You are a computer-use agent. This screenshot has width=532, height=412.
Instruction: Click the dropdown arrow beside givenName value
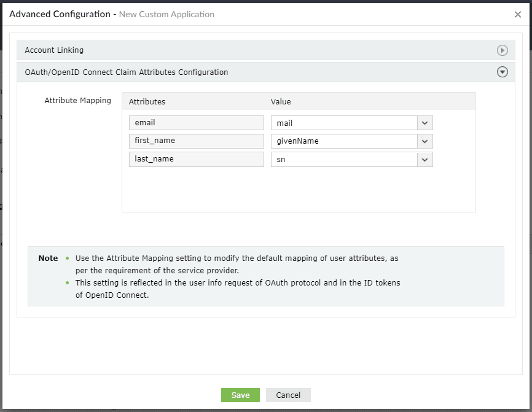pyautogui.click(x=425, y=141)
